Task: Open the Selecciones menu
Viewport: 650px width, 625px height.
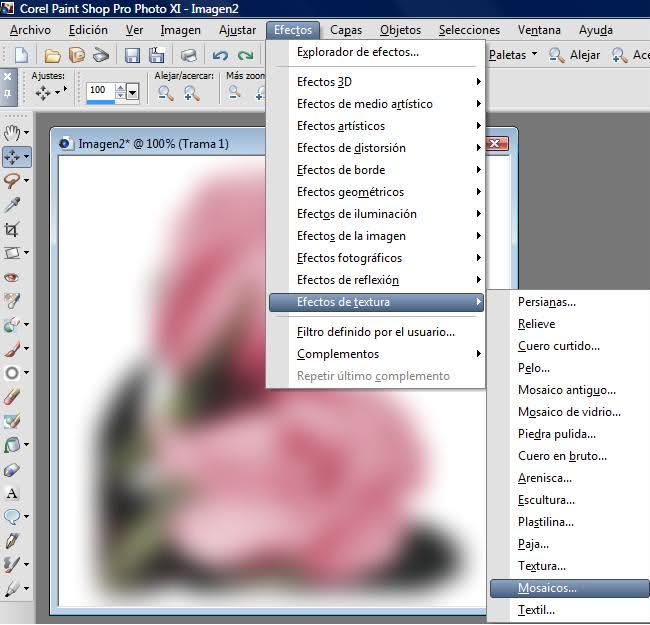Action: pyautogui.click(x=469, y=30)
